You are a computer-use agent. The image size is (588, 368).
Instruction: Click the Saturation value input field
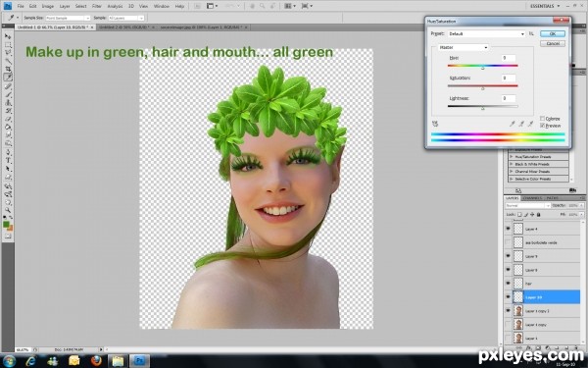click(x=509, y=79)
